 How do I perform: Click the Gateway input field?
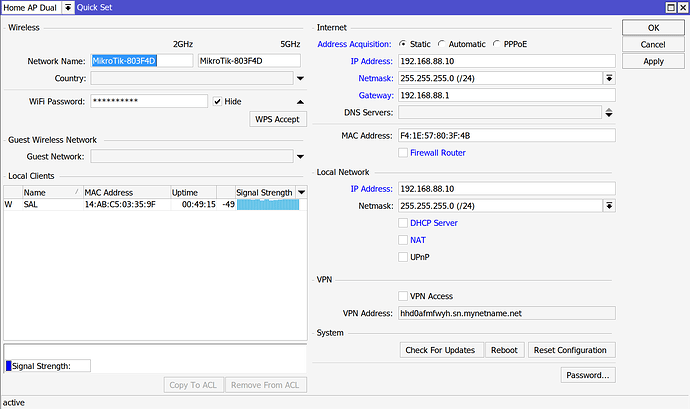(x=505, y=95)
